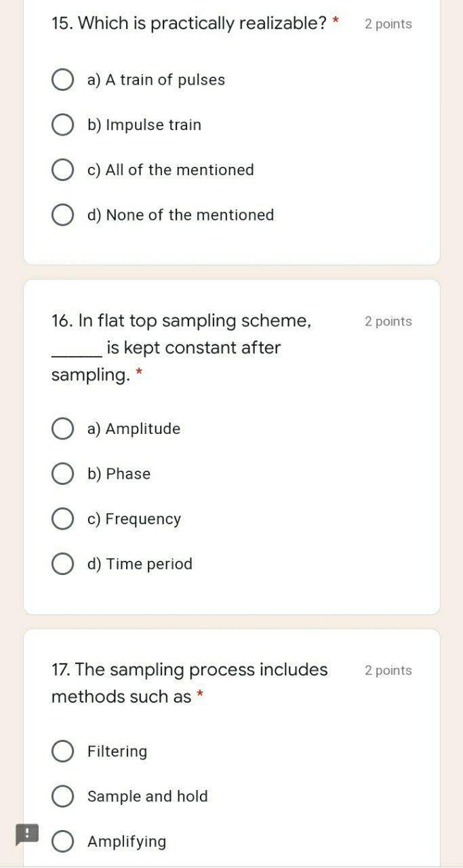Viewport: 463px width, 868px height.
Task: Select option a) A train of pulses
Action: click(x=63, y=79)
